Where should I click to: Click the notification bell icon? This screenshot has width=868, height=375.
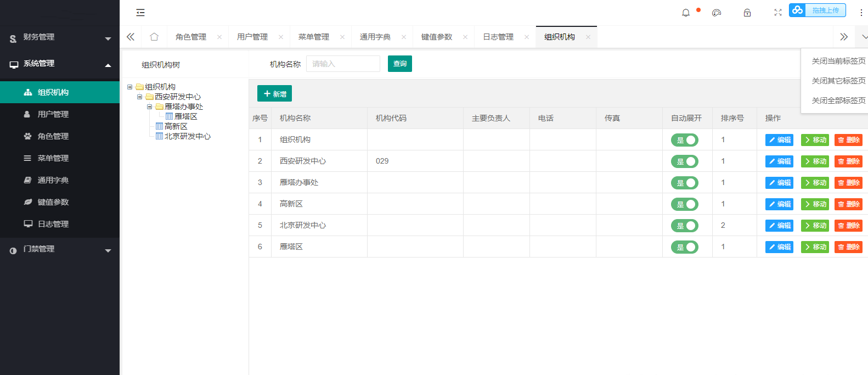(686, 13)
